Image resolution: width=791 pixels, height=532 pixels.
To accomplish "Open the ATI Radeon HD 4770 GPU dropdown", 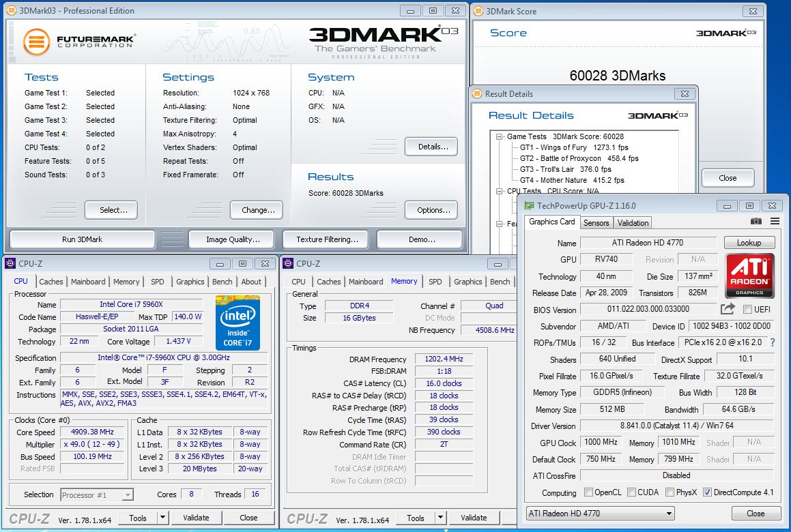I will click(x=601, y=514).
